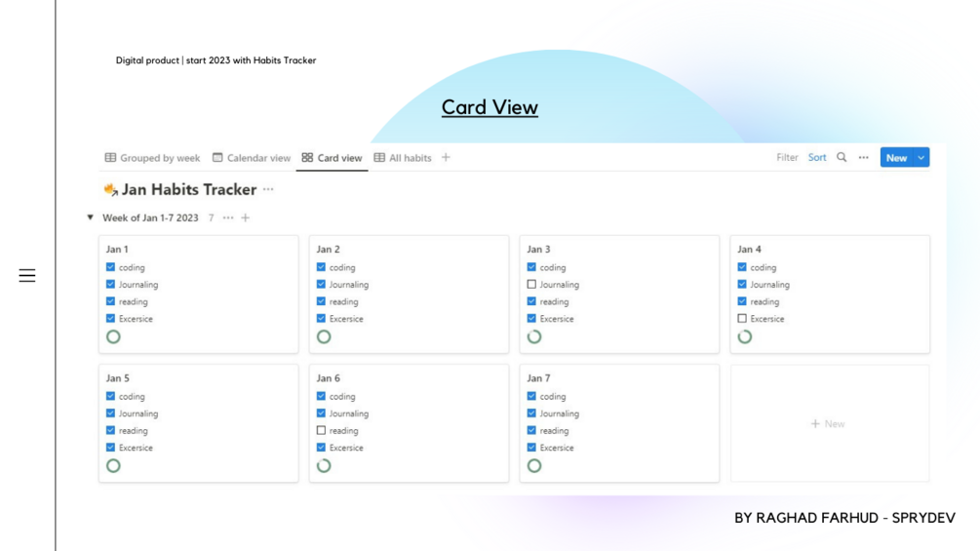Click the Card View heading link
Screen dimensions: 980x551
click(490, 107)
